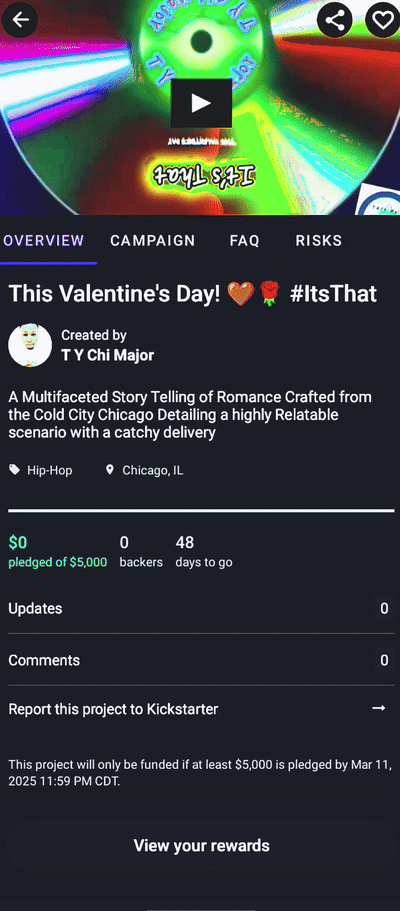Tap the Chicago, IL location pin
400x911 pixels.
tap(109, 469)
